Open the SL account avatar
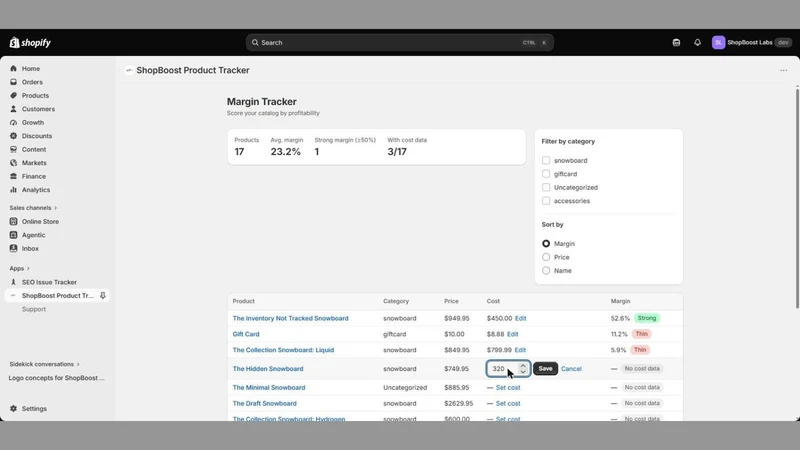Image resolution: width=800 pixels, height=450 pixels. click(x=718, y=42)
